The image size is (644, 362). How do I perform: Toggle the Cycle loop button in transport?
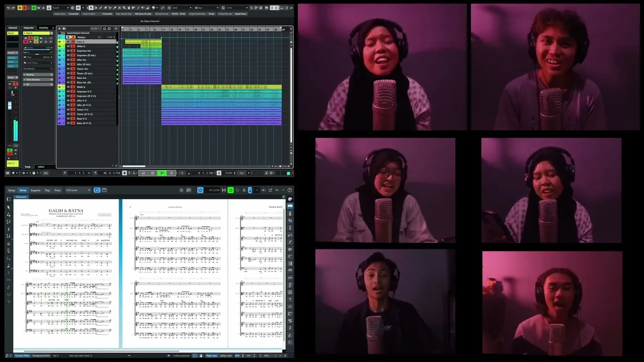143,173
